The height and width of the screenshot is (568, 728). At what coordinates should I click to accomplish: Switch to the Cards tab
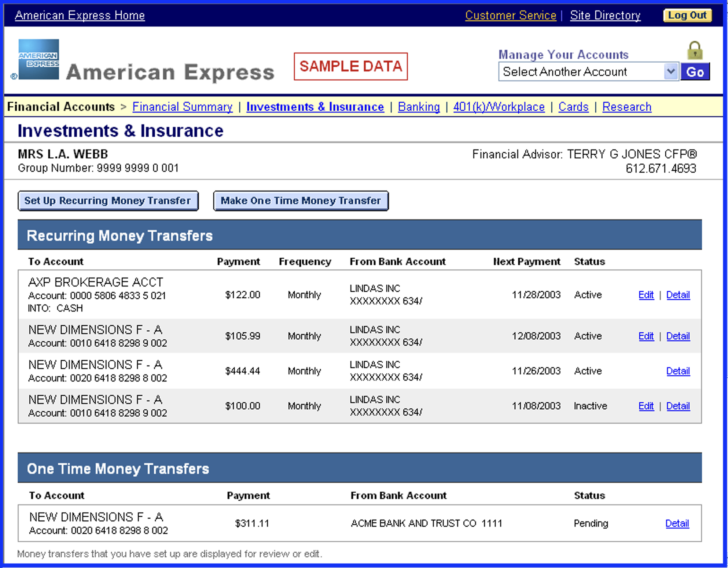coord(573,107)
